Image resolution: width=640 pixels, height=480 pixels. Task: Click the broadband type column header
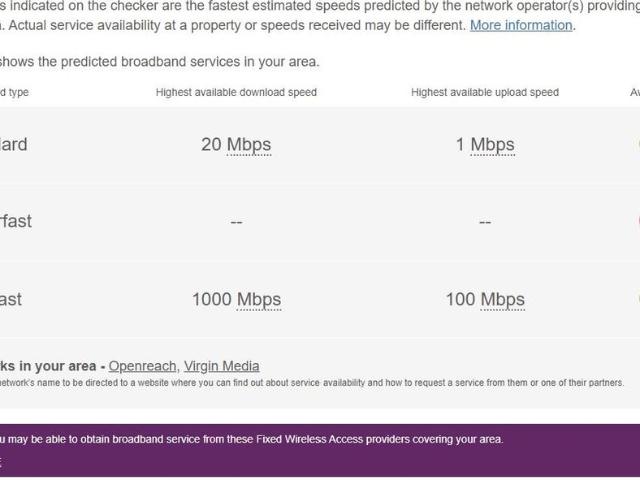click(14, 92)
